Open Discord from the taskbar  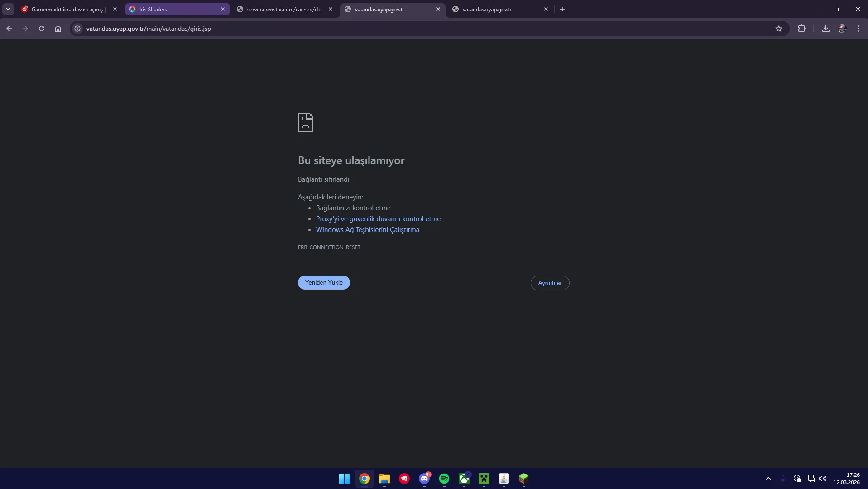[424, 479]
